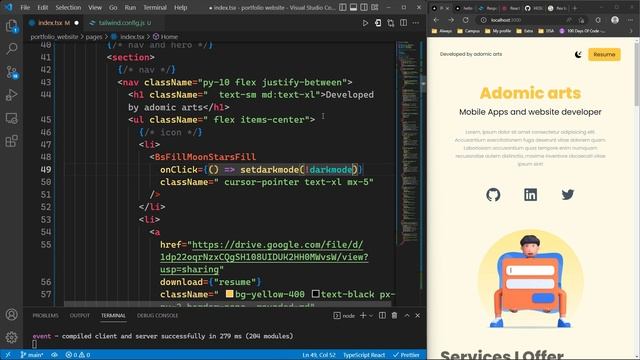Open the Accounts menu in activity bar
640x360 pixels.
(11, 314)
